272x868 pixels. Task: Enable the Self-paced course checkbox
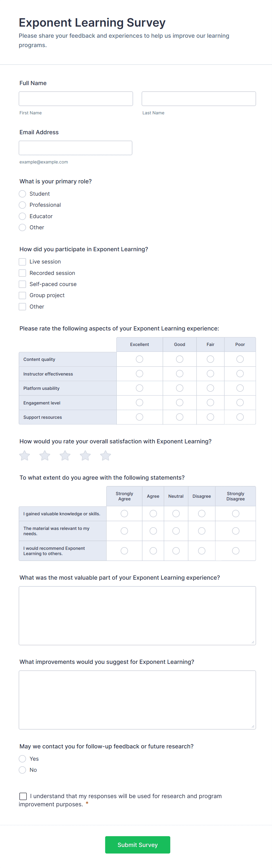click(x=22, y=284)
